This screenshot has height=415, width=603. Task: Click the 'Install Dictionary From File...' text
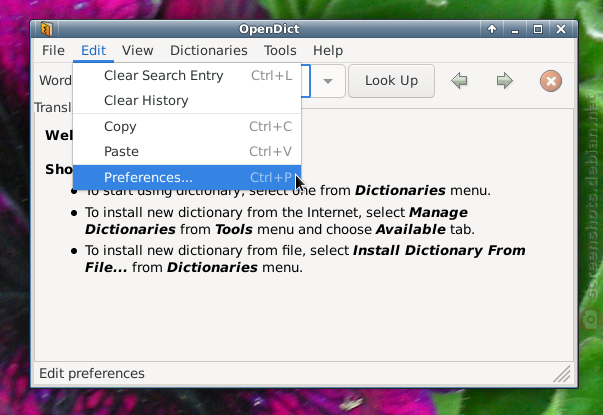[305, 259]
